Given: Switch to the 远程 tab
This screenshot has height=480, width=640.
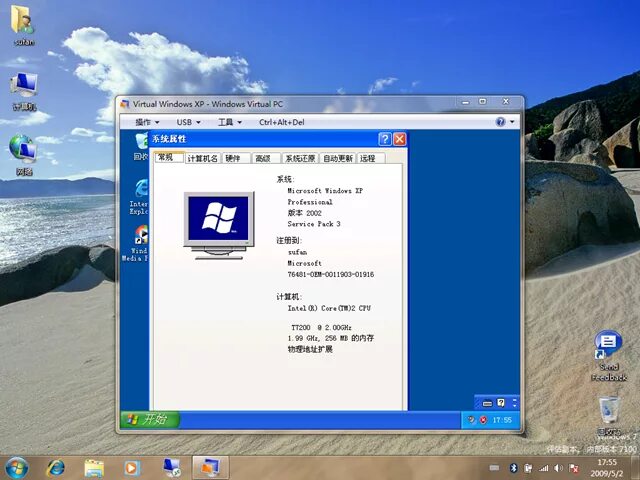Looking at the screenshot, I should click(x=371, y=158).
